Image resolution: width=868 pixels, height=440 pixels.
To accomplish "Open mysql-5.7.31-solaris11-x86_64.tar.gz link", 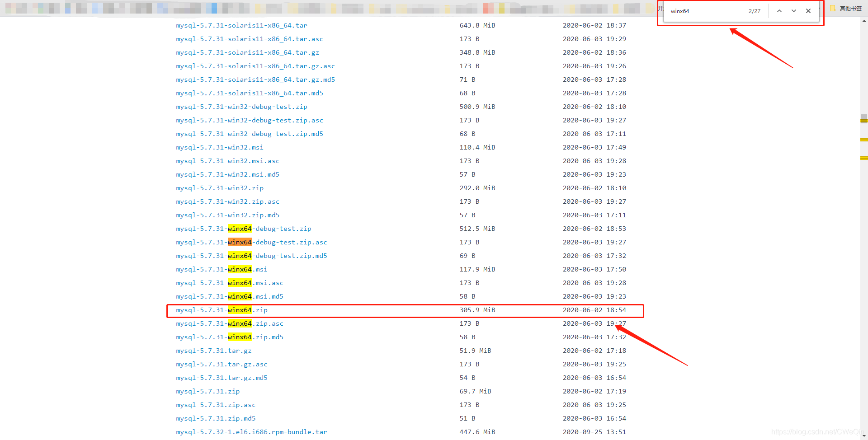I will tap(248, 52).
